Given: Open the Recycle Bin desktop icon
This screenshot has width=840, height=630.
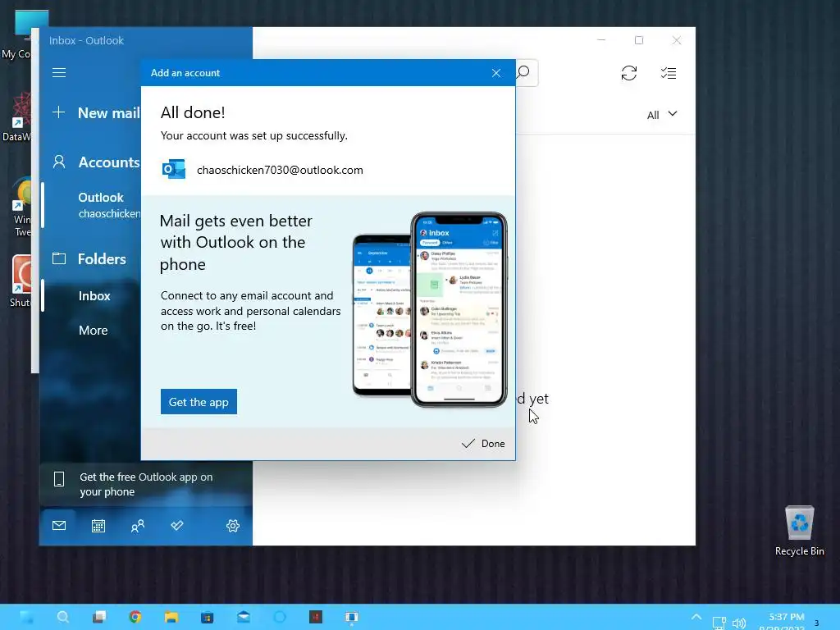Looking at the screenshot, I should [x=799, y=531].
